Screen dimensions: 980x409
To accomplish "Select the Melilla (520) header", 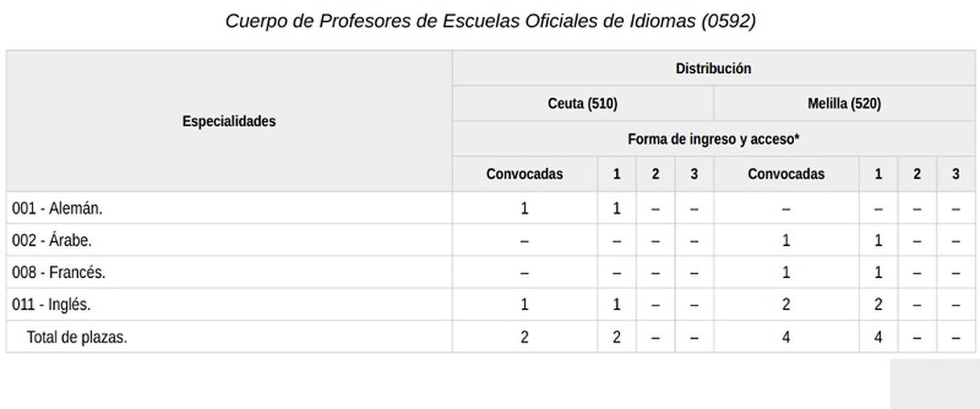I will (844, 103).
